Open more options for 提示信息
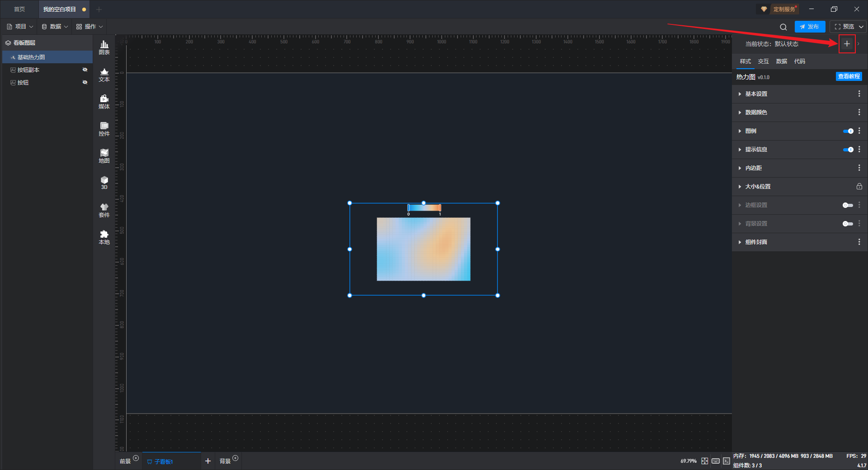The image size is (868, 470). click(x=859, y=149)
